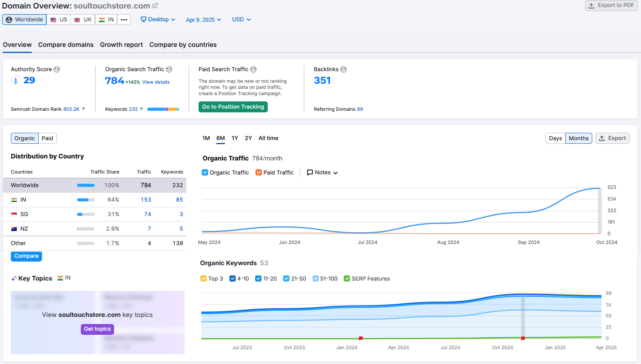
Task: Switch to the Compare domains tab
Action: [66, 45]
